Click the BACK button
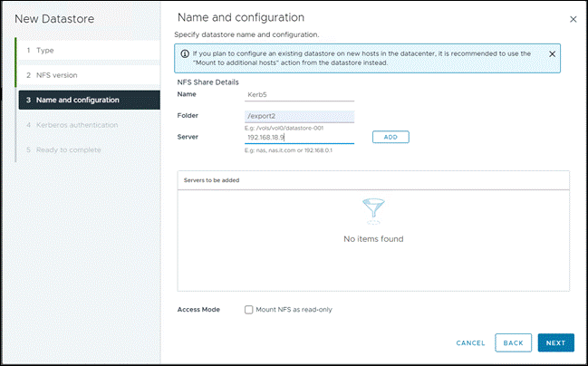 (x=513, y=342)
